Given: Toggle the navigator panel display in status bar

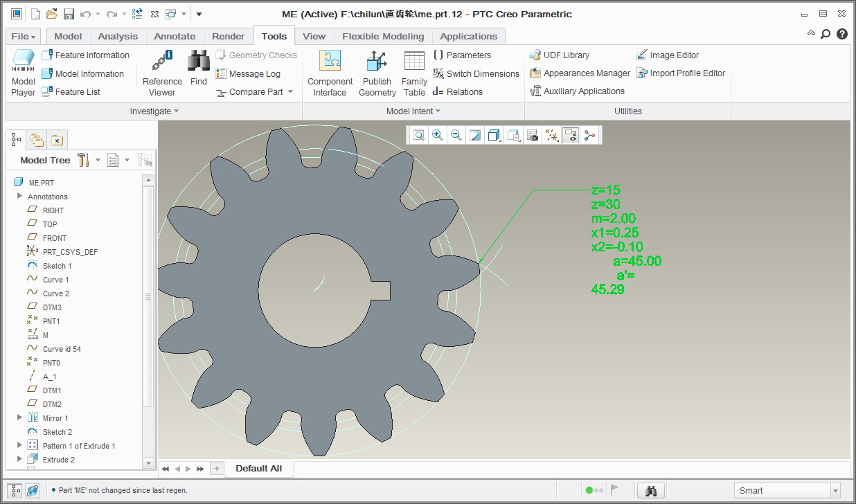Looking at the screenshot, I should (16, 490).
